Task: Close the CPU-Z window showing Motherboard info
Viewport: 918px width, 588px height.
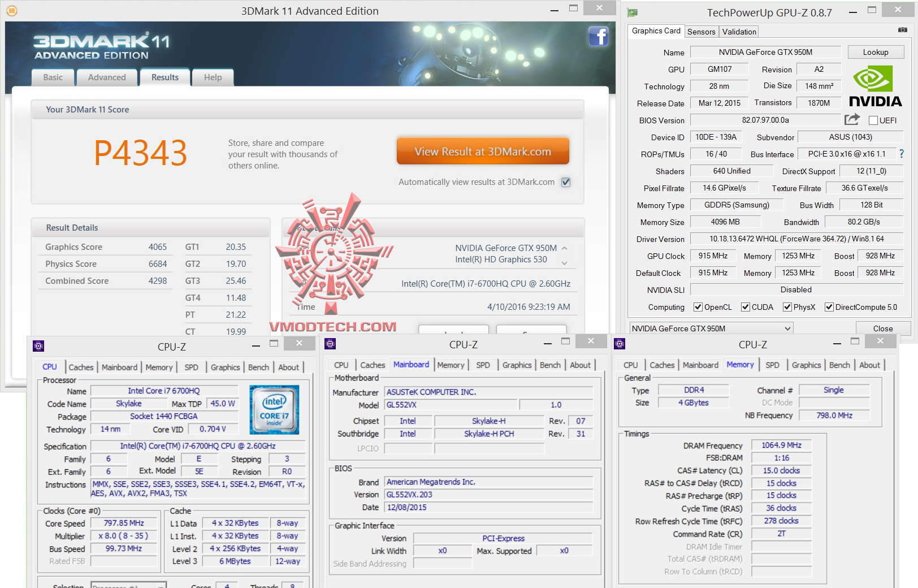Action: pyautogui.click(x=591, y=341)
